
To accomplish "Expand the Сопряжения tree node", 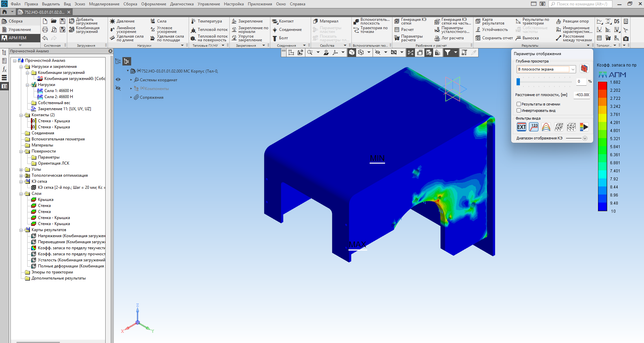I will pos(131,97).
